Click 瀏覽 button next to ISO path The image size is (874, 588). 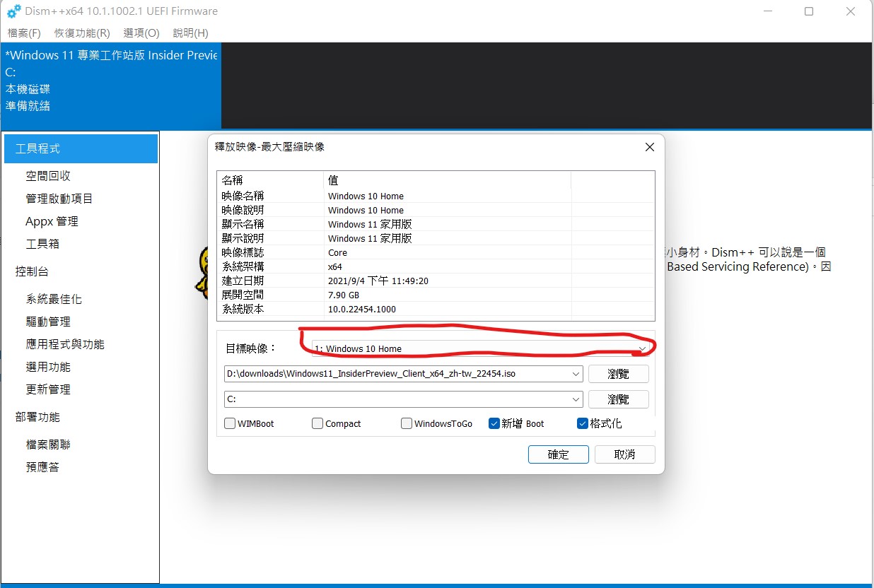coord(618,373)
